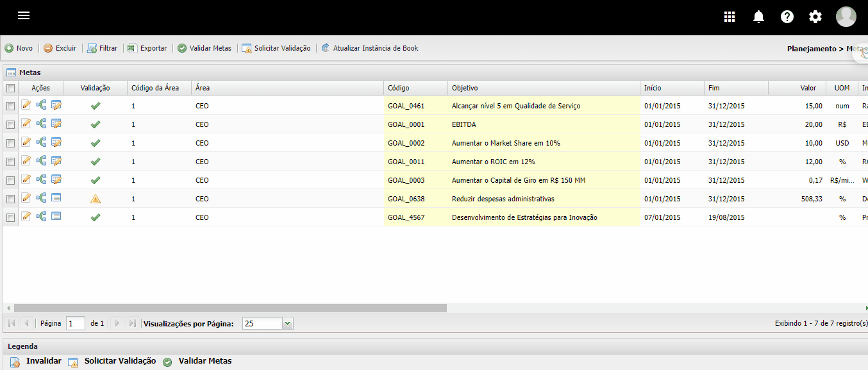Image resolution: width=868 pixels, height=370 pixels.
Task: Open the user avatar profile
Action: [846, 17]
